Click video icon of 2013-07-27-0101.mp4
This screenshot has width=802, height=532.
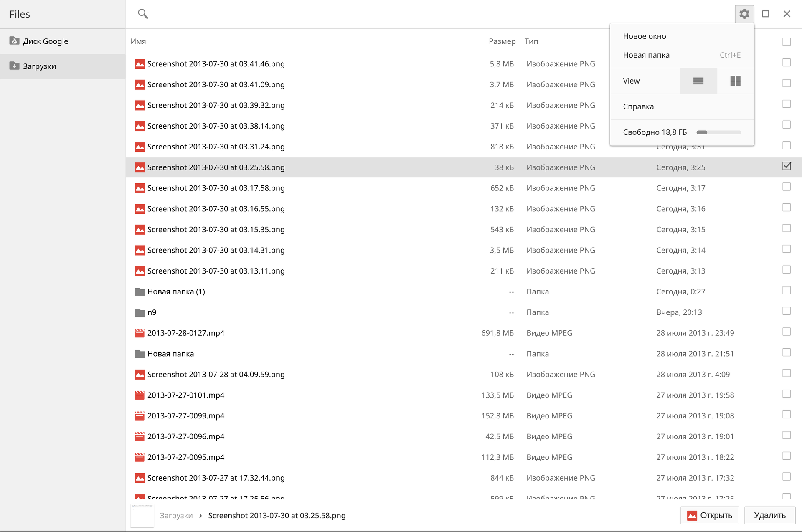click(140, 395)
